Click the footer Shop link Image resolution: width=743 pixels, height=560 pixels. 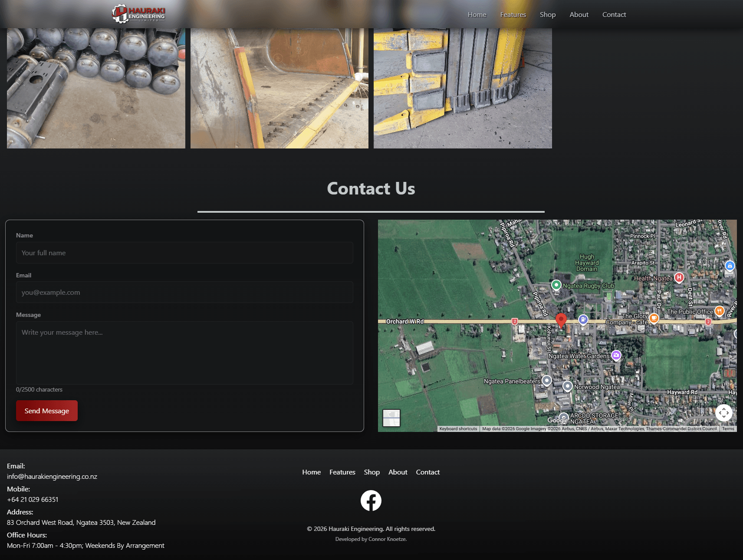point(372,472)
